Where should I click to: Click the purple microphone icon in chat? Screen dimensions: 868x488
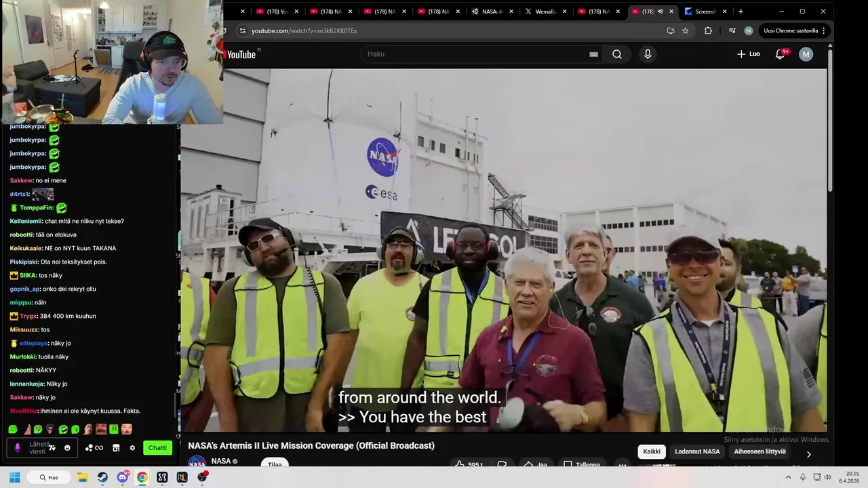[x=18, y=448]
